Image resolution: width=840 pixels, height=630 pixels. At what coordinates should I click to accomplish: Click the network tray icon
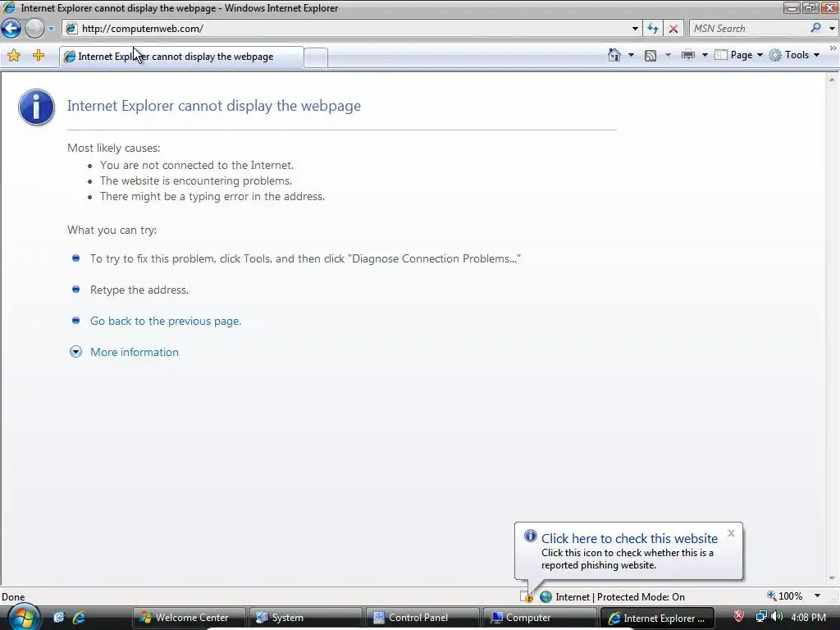pos(760,617)
